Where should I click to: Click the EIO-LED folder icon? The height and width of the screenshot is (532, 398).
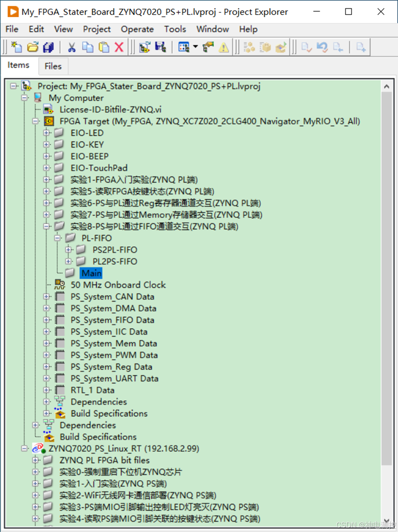[x=59, y=133]
